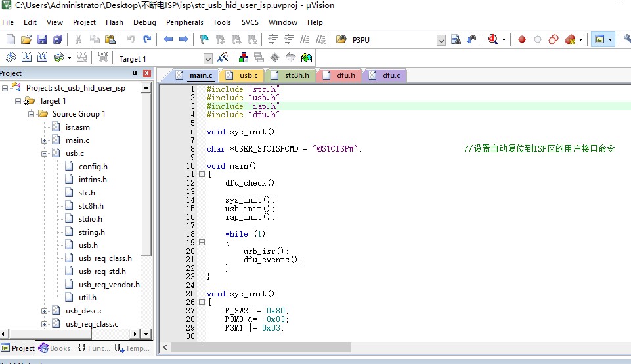The height and width of the screenshot is (364, 631).
Task: Switch to the dfu.h editor tab
Action: coord(339,75)
